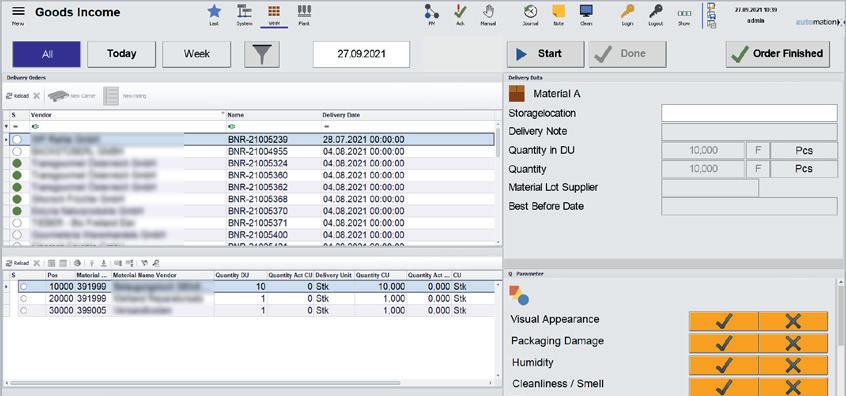Click the New Carrier pallet icon
846x396 pixels.
coord(58,96)
